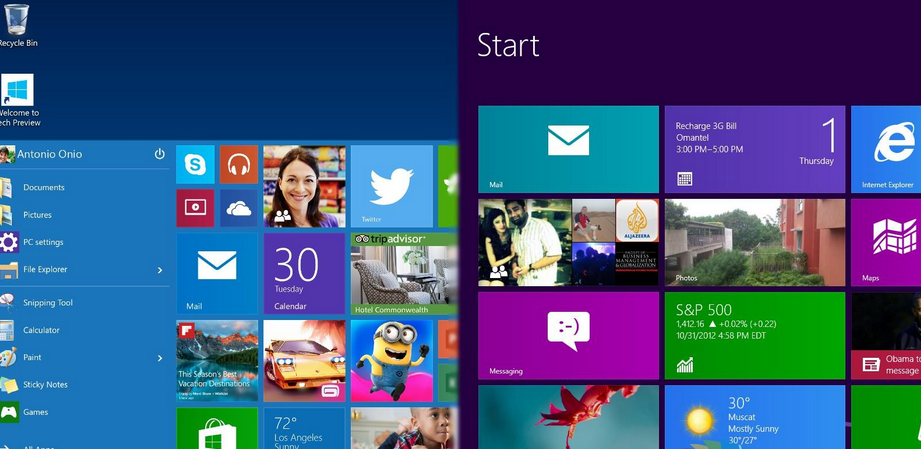Open the Skype tile
921x449 pixels.
[x=195, y=165]
